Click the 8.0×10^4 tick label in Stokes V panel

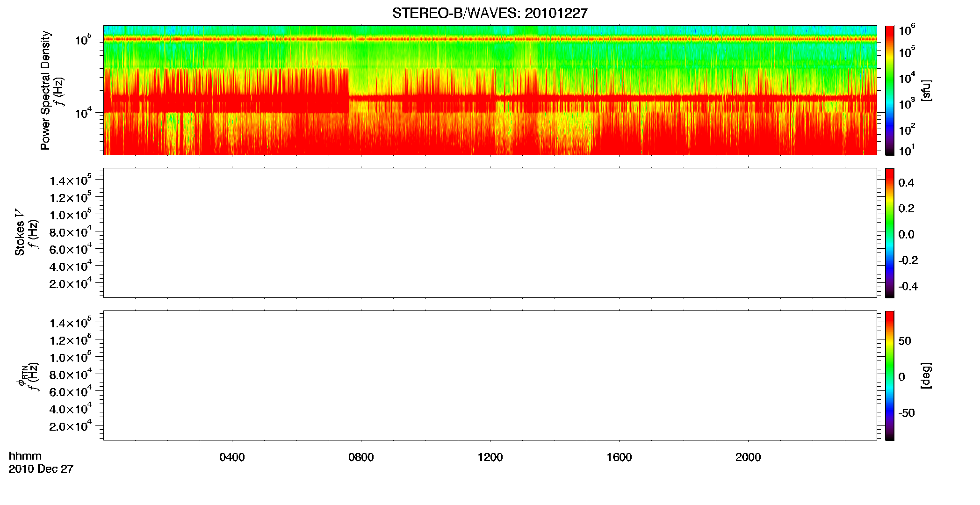(x=71, y=231)
